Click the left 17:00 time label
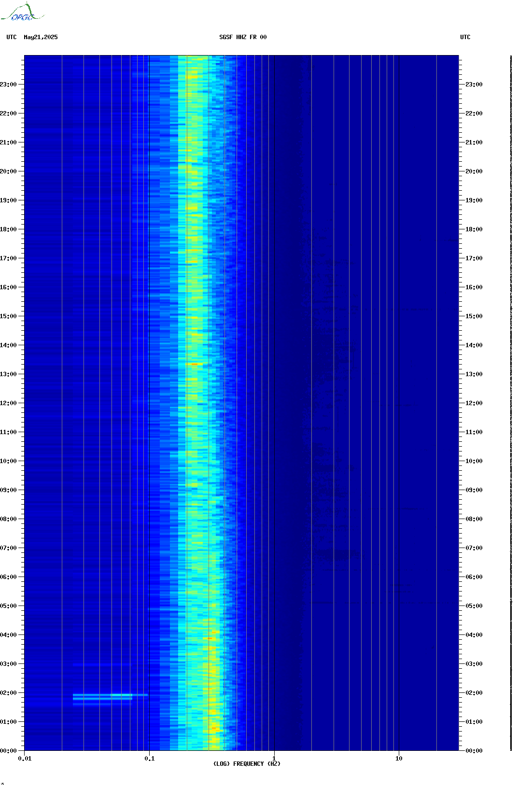Viewport: 532px width, 789px height. click(x=8, y=258)
